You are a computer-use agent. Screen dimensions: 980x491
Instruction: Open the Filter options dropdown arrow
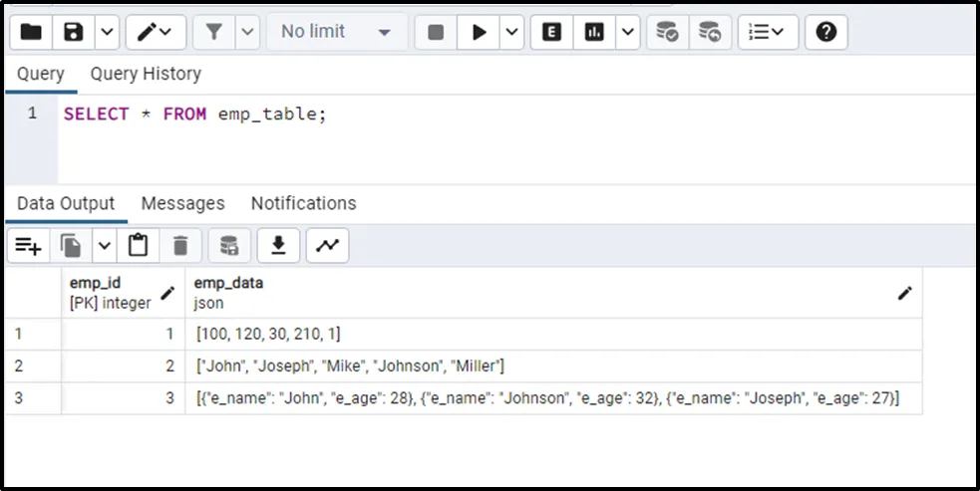[x=247, y=32]
